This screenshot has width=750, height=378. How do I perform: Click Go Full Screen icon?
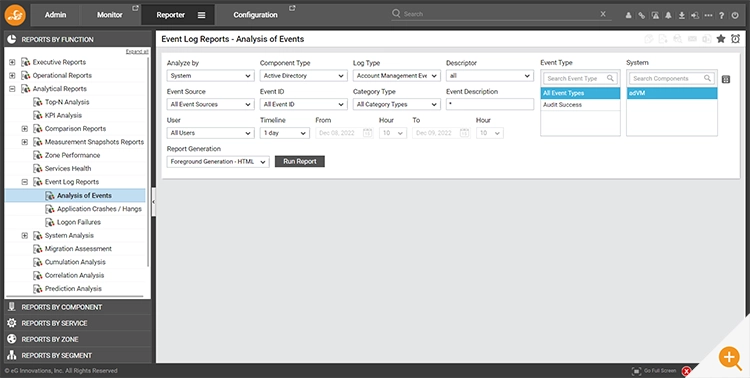point(637,371)
